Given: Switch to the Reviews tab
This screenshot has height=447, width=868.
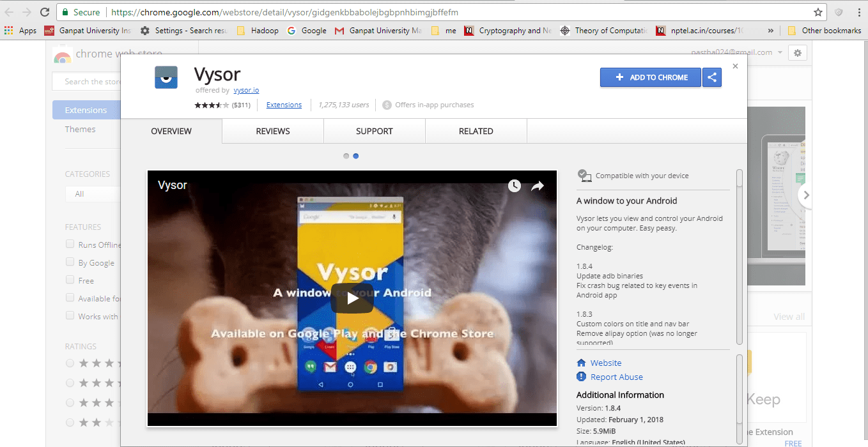Looking at the screenshot, I should point(273,131).
